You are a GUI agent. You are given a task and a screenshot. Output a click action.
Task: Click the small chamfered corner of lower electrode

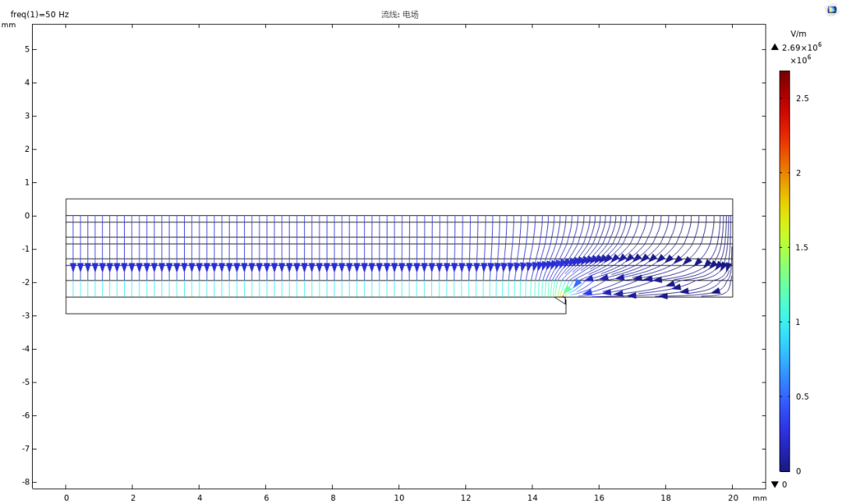tap(561, 301)
